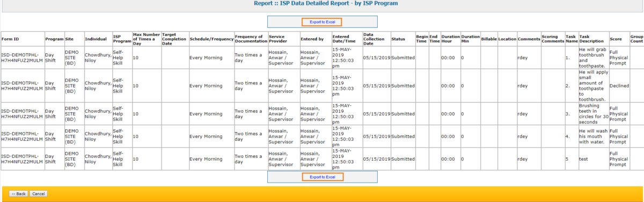Select 'Submitted' status in the Declined row

pyautogui.click(x=403, y=85)
